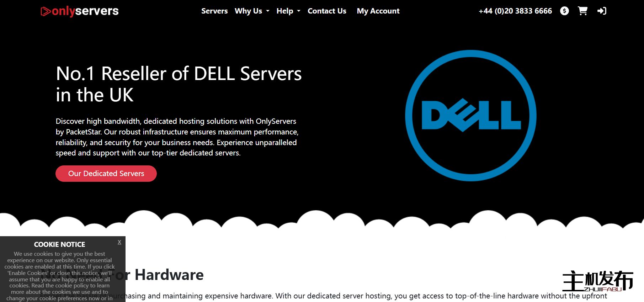Screen dimensions: 644x302
Task: Click the No.1 Reseller of DELL Servers heading
Action: 179,84
